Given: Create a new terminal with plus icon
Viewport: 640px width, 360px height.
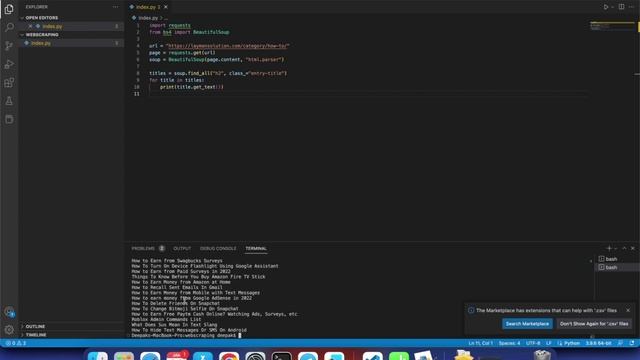Looking at the screenshot, I should pos(609,248).
